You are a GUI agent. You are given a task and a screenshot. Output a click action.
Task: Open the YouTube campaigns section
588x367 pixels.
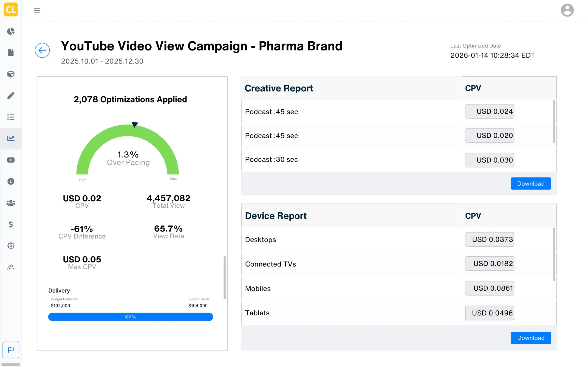(x=11, y=160)
